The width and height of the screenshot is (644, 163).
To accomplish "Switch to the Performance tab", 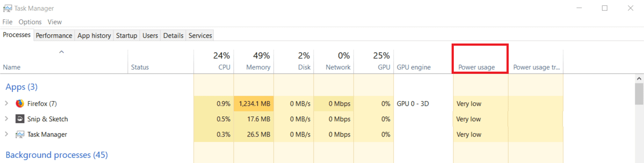I will pyautogui.click(x=54, y=36).
